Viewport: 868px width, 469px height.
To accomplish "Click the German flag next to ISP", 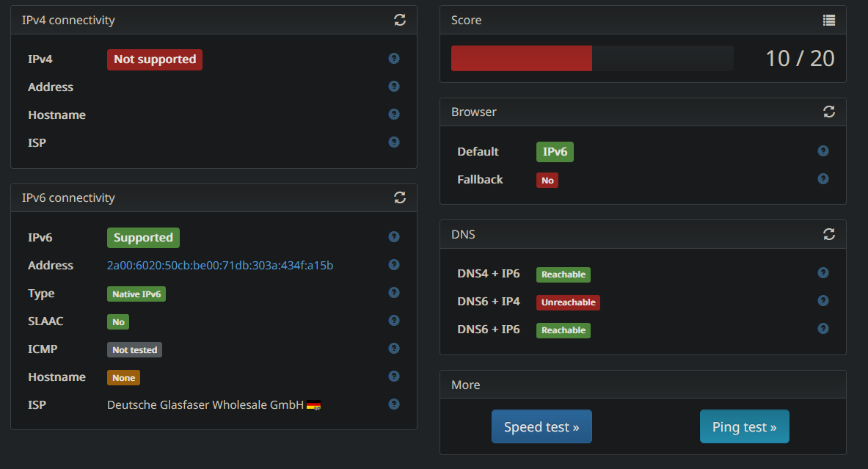I will pyautogui.click(x=314, y=405).
